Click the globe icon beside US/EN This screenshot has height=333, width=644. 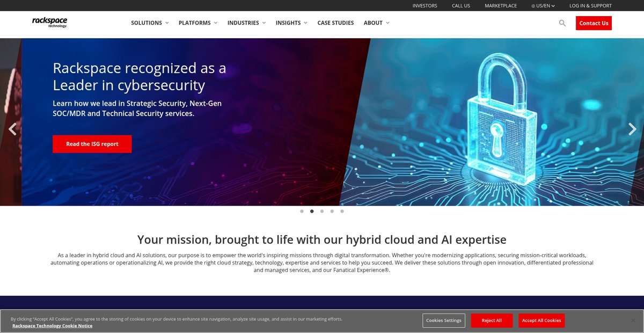(x=533, y=6)
